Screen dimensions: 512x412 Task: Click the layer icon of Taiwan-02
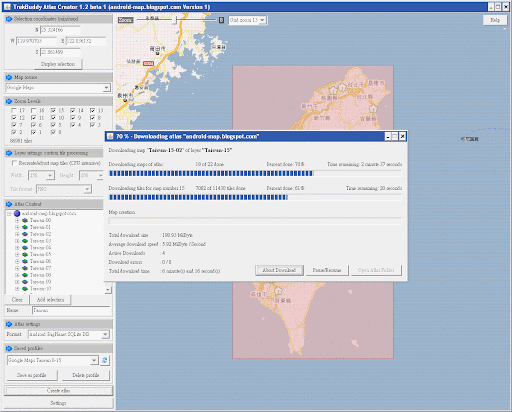click(25, 234)
